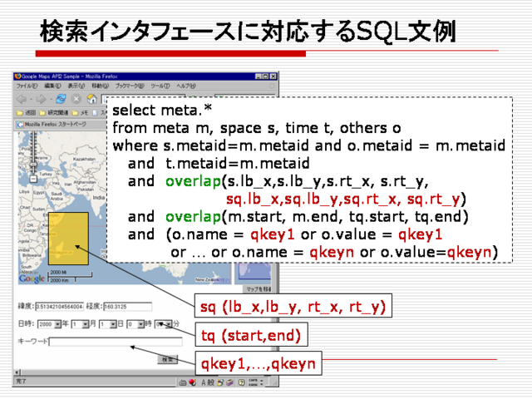Screen dimensions: 532x399
Task: Click the Firefox back arrow button
Action: 22,99
